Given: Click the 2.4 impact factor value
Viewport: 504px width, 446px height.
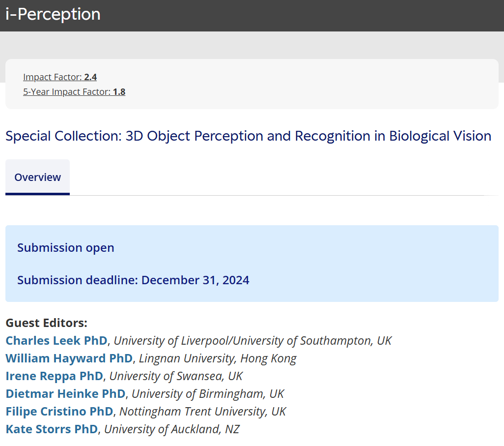Looking at the screenshot, I should click(90, 77).
